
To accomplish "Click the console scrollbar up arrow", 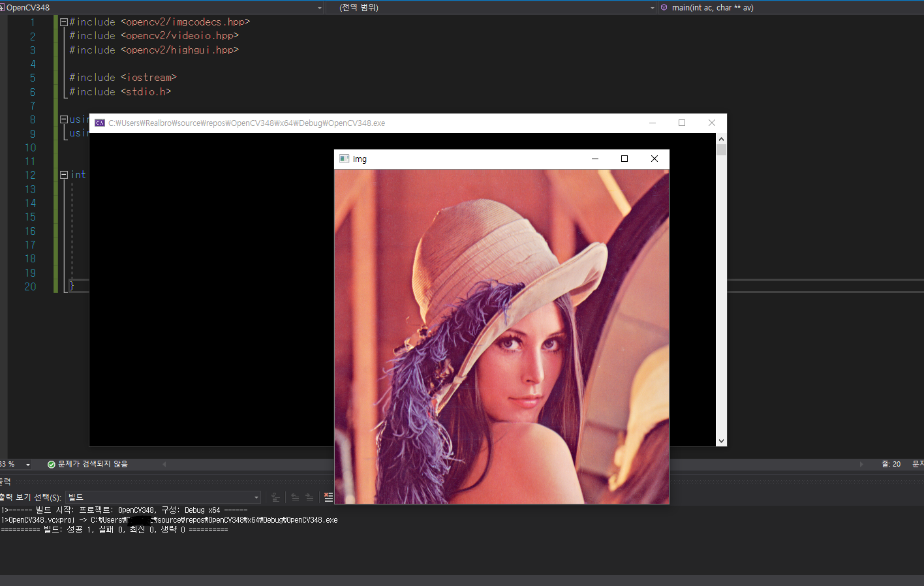I will [x=721, y=139].
